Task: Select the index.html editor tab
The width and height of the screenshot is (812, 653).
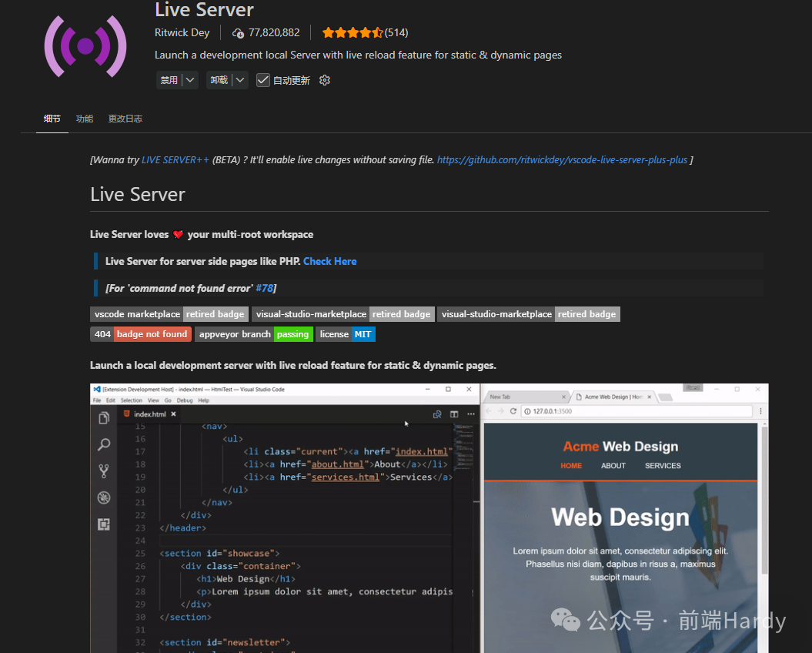Action: [x=149, y=414]
